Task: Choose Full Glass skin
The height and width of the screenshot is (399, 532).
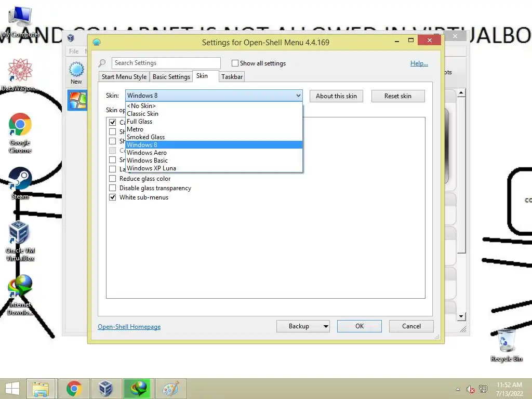Action: (214, 122)
